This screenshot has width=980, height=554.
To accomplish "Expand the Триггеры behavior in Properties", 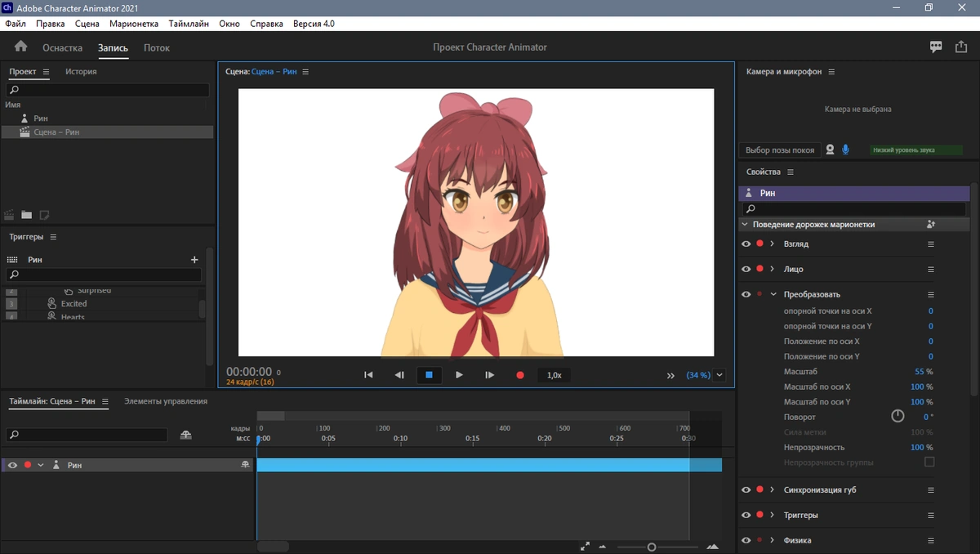I will pyautogui.click(x=773, y=516).
